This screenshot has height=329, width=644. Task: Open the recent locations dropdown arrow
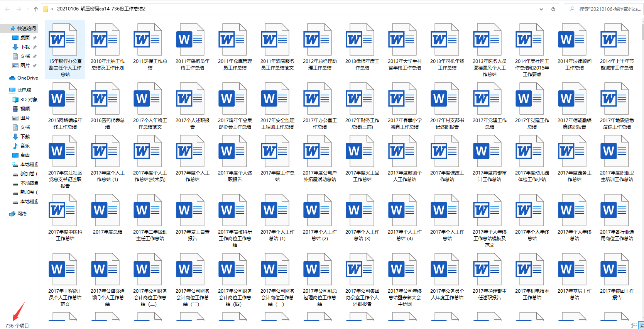pos(28,9)
